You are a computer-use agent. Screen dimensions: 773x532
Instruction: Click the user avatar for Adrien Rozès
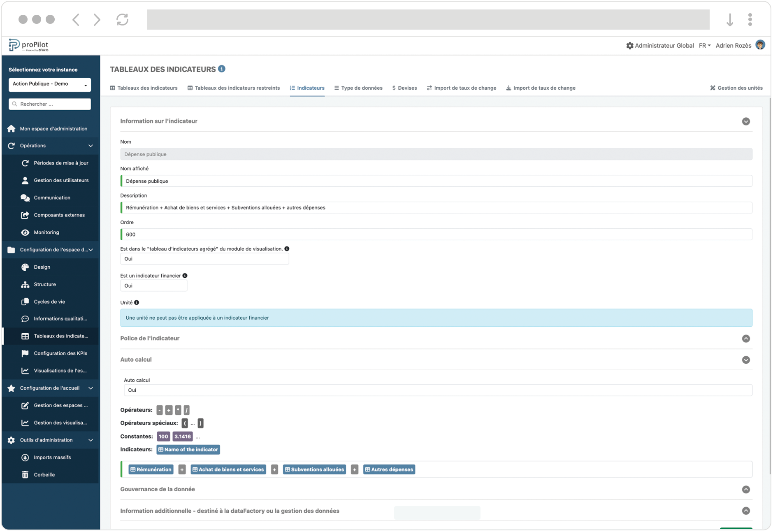point(760,45)
